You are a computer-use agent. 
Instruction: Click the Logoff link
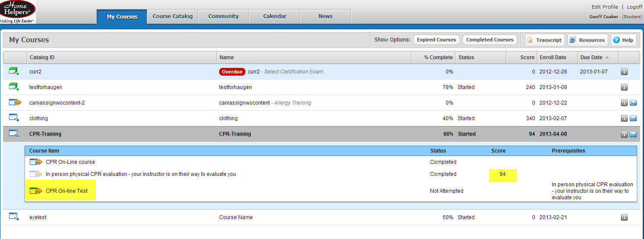634,7
